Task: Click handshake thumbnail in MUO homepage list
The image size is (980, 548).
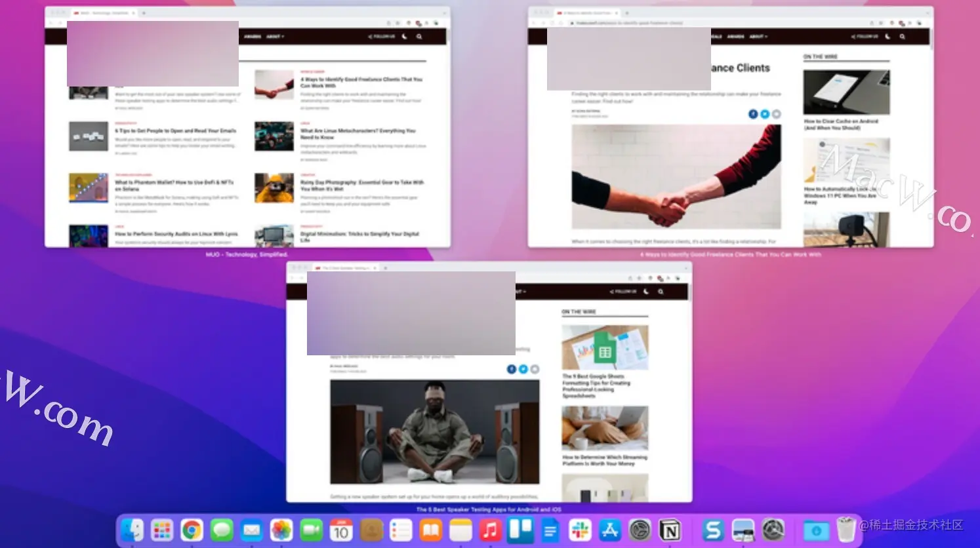Action: [274, 85]
